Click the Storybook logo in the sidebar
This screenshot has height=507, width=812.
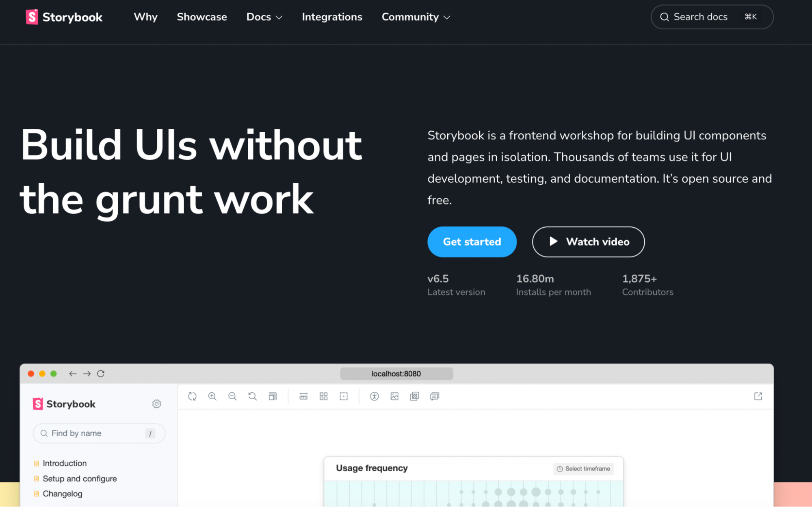[x=64, y=404]
